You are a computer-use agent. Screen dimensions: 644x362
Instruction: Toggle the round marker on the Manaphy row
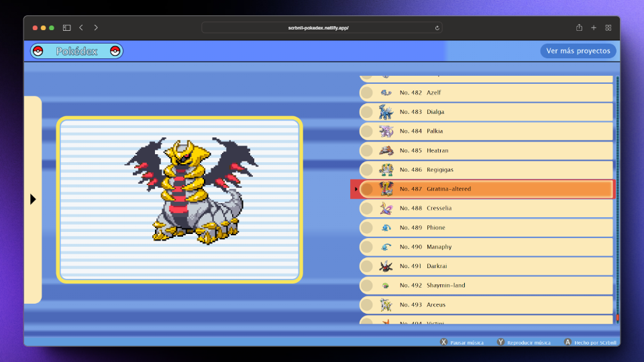pos(367,247)
